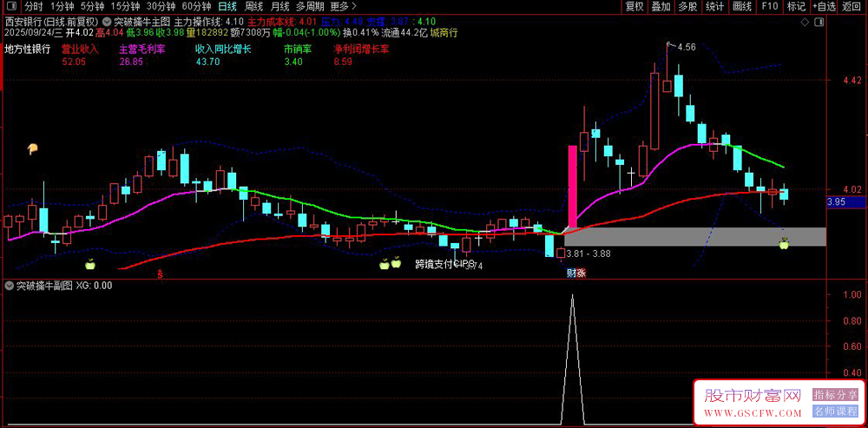Open the 多周期 multi-period view
This screenshot has height=428, width=868.
tap(310, 7)
